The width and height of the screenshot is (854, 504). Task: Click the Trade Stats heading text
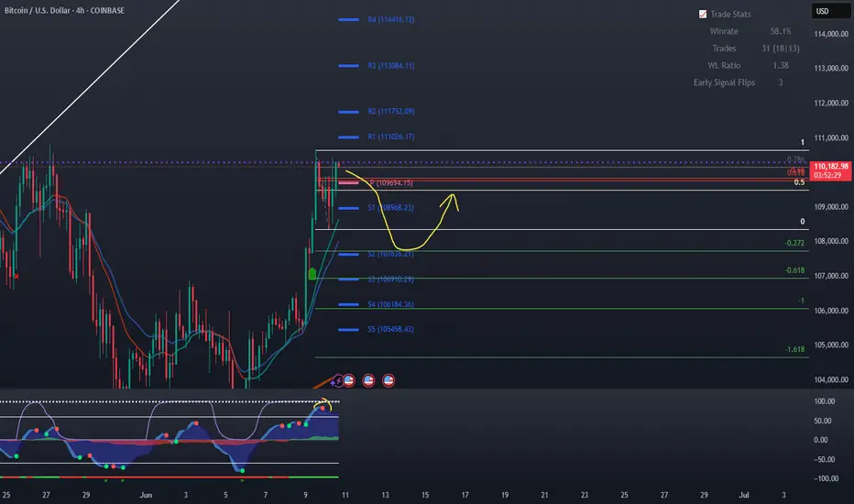[x=730, y=14]
